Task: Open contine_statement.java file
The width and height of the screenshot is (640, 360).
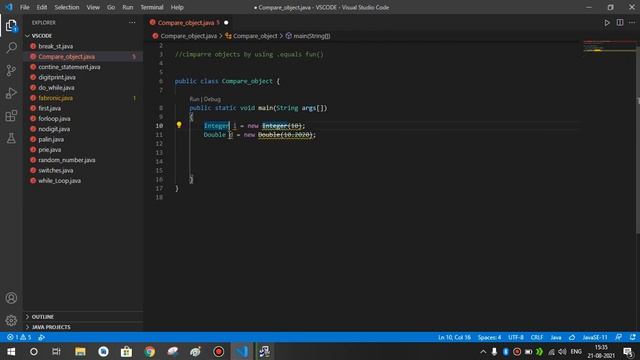Action: 69,67
